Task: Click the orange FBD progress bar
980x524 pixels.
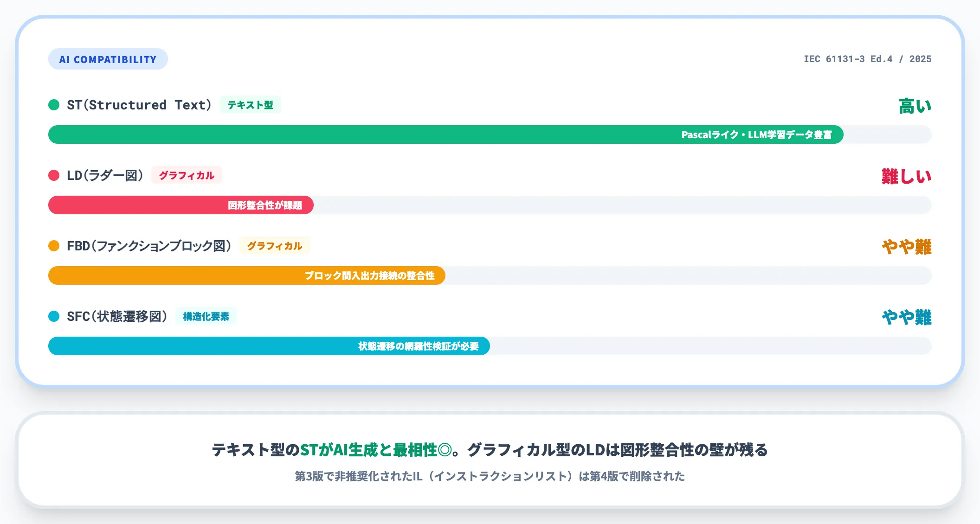Action: click(247, 275)
